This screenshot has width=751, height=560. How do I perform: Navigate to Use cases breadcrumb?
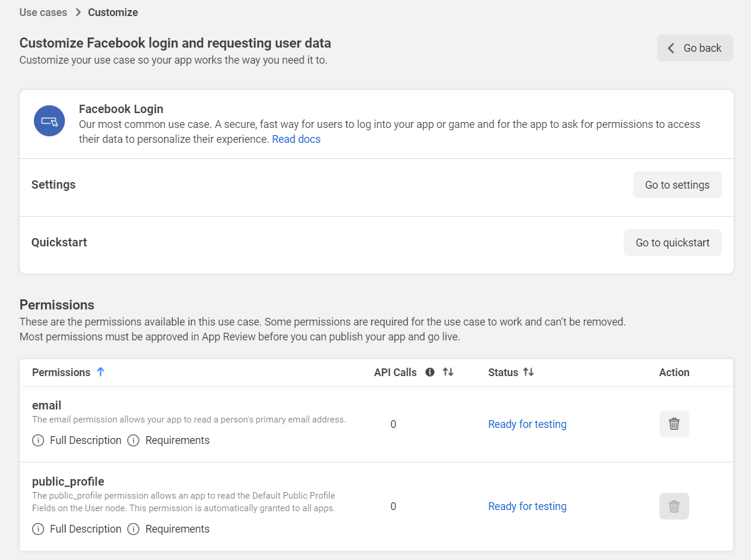pyautogui.click(x=42, y=12)
